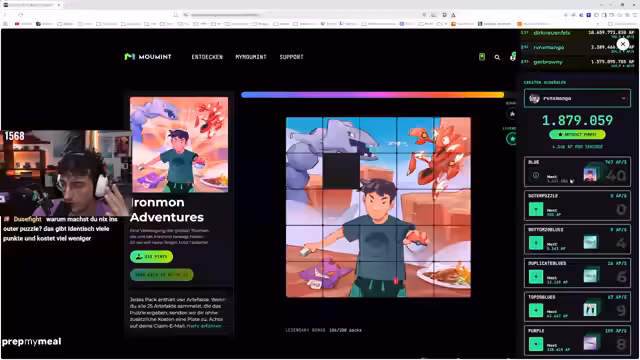Click the plus icon for Outerpuzzle upgrade
The image size is (640, 360).
(536, 209)
